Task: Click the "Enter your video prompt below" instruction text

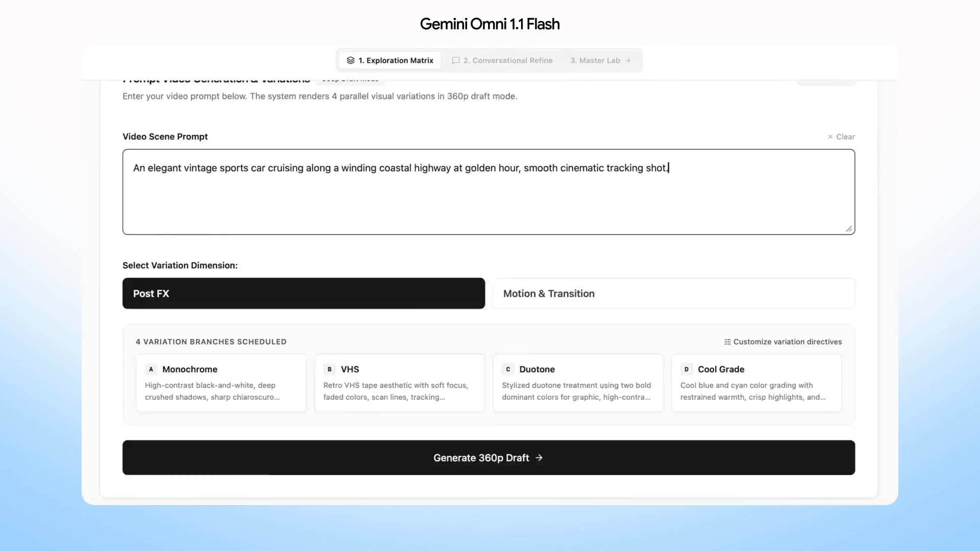Action: tap(320, 96)
